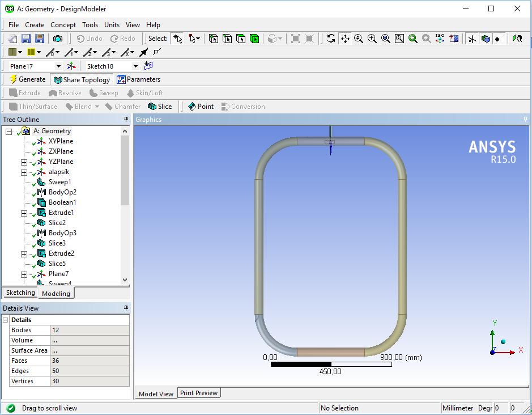Open the Help menu
The height and width of the screenshot is (415, 532).
click(153, 25)
